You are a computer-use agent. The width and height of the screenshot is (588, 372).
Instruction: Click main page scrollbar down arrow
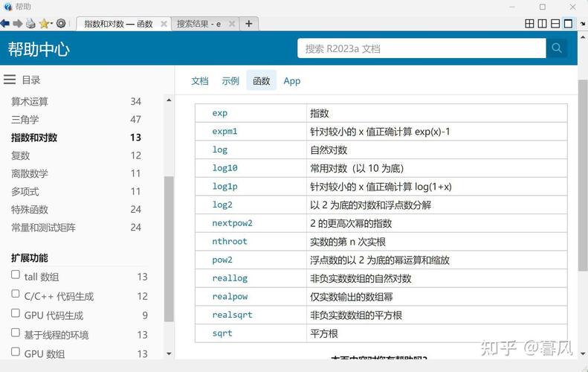coord(583,353)
